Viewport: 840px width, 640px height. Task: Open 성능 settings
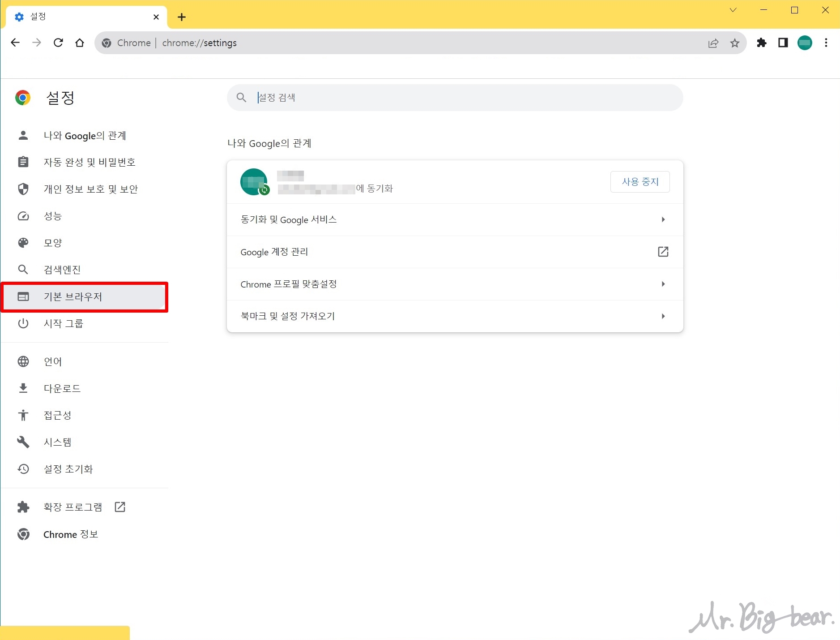tap(85, 216)
